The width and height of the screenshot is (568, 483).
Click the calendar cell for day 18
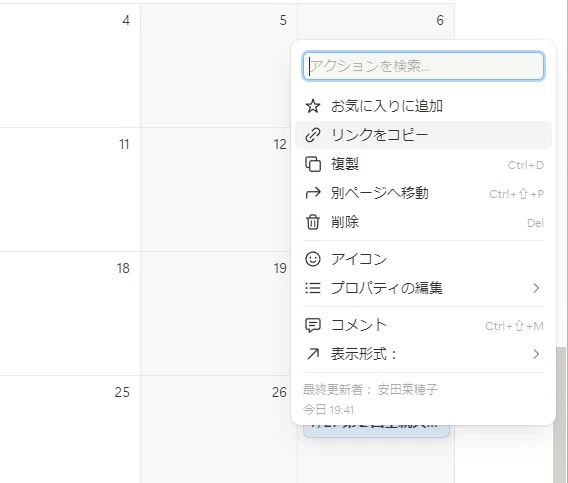click(x=70, y=313)
